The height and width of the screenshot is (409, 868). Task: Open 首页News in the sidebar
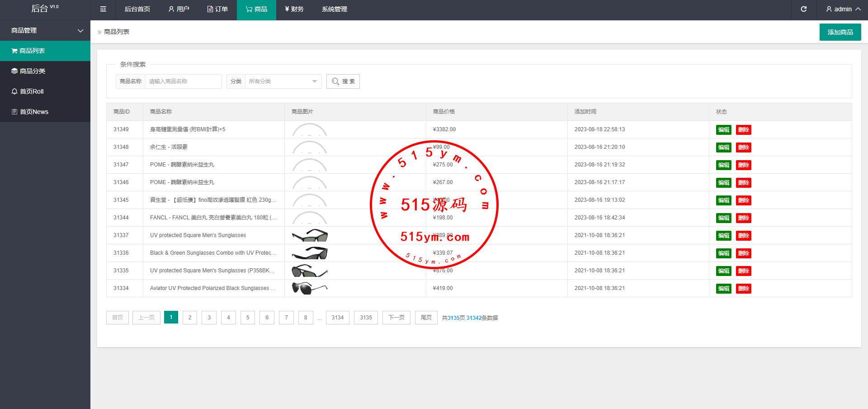click(x=34, y=112)
